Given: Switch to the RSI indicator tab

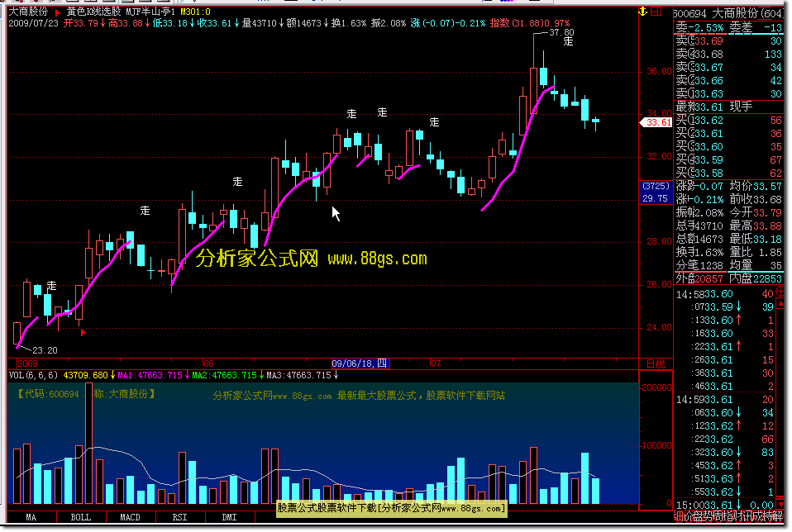Looking at the screenshot, I should pyautogui.click(x=180, y=517).
